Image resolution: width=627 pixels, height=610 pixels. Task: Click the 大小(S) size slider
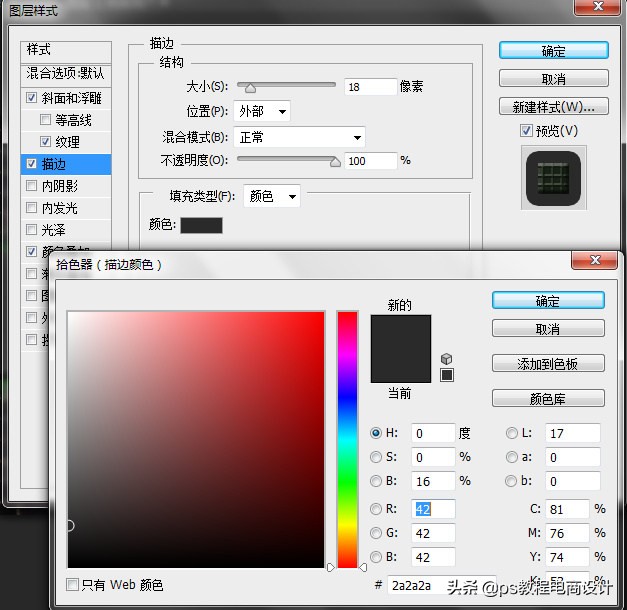(x=286, y=86)
